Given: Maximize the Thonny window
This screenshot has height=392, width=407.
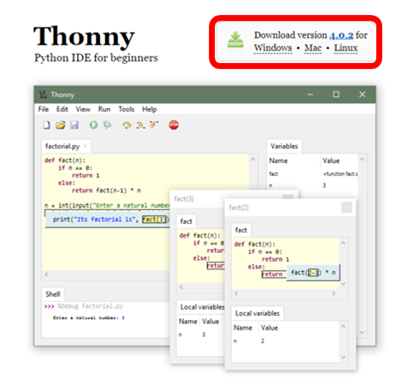Looking at the screenshot, I should (x=336, y=95).
